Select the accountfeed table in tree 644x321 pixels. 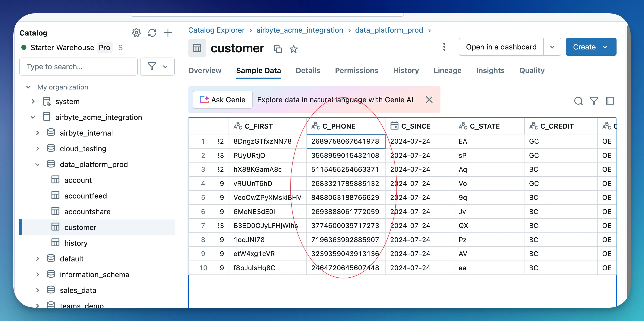[x=85, y=196]
